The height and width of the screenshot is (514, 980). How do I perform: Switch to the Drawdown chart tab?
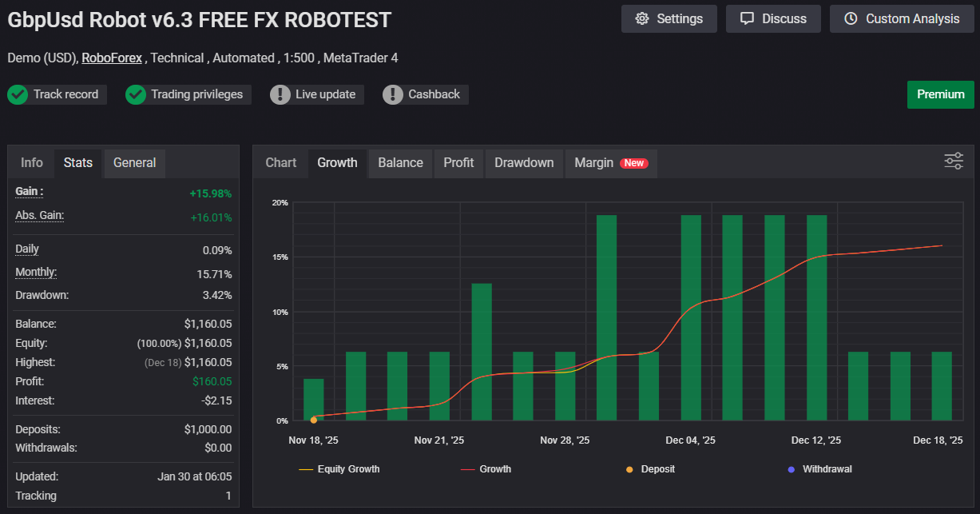pyautogui.click(x=524, y=163)
